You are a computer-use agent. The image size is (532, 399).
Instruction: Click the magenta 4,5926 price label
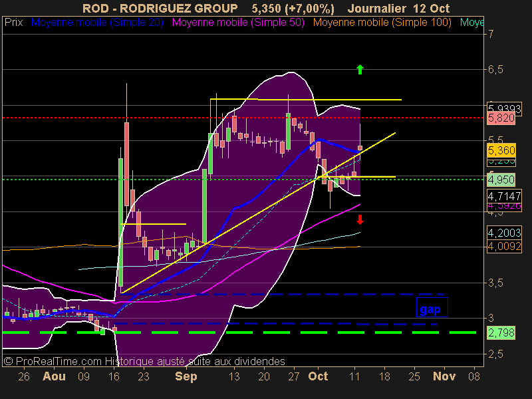504,205
